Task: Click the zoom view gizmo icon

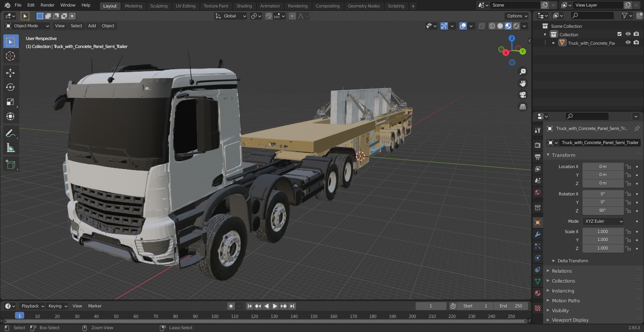Action: [x=522, y=72]
